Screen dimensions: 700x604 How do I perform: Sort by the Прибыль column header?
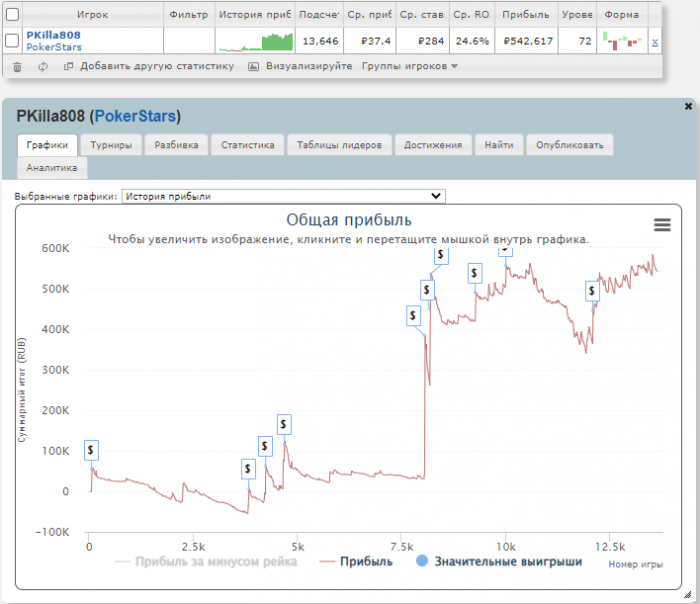[526, 15]
